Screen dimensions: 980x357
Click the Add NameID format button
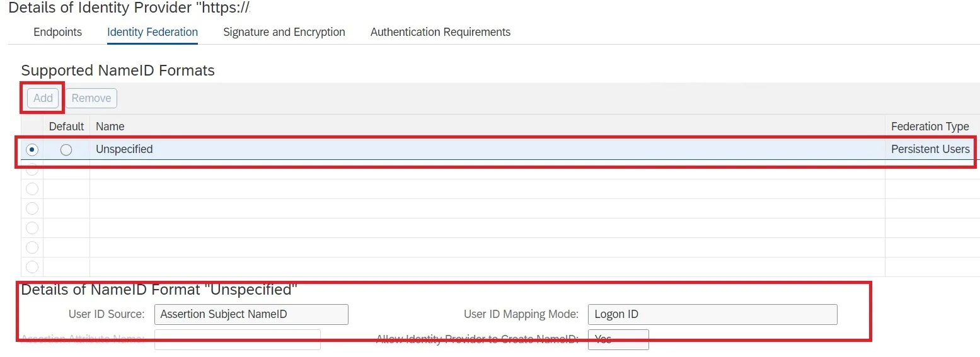point(43,98)
